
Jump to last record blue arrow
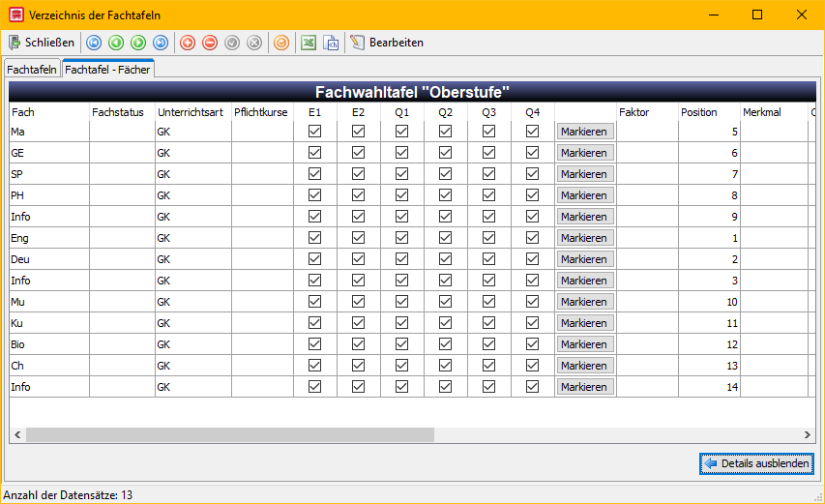(x=161, y=43)
